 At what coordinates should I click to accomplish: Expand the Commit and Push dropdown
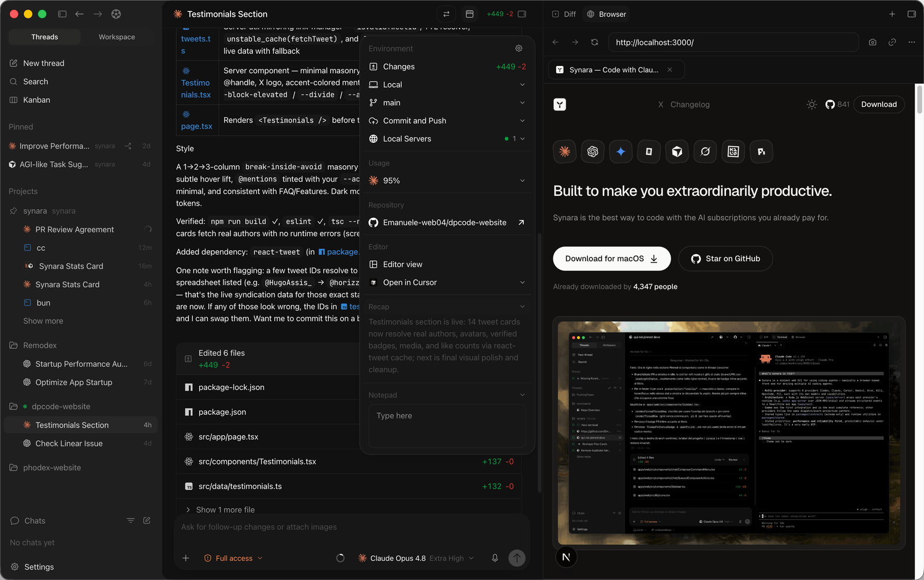[447, 121]
